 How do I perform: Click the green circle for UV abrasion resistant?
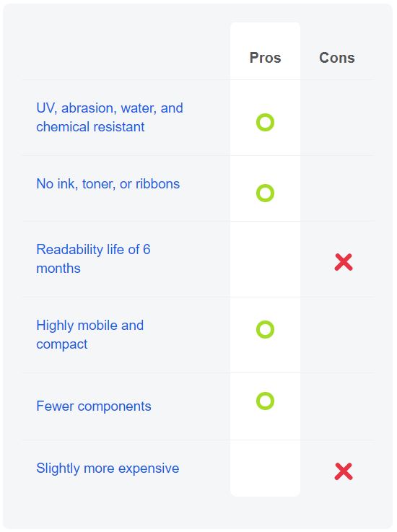pyautogui.click(x=265, y=122)
